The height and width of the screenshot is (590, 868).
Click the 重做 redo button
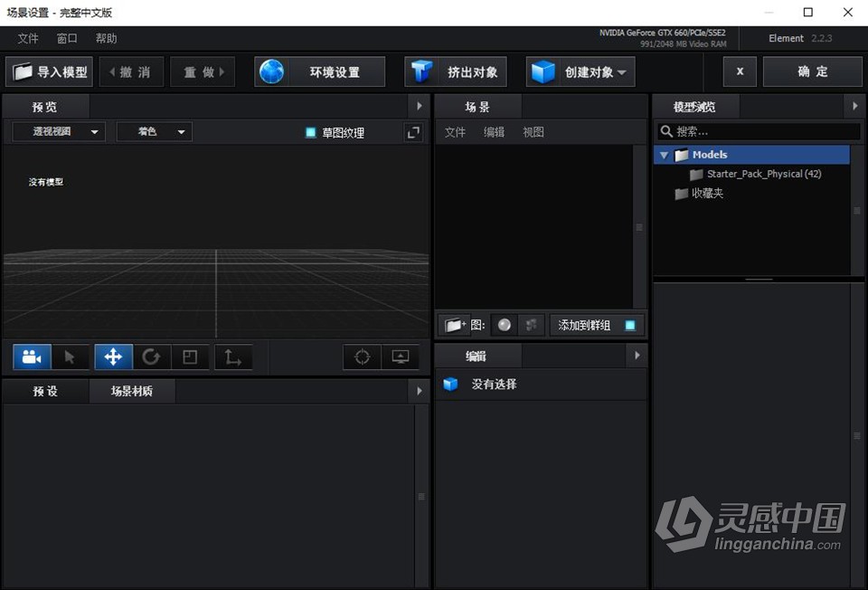coord(203,71)
